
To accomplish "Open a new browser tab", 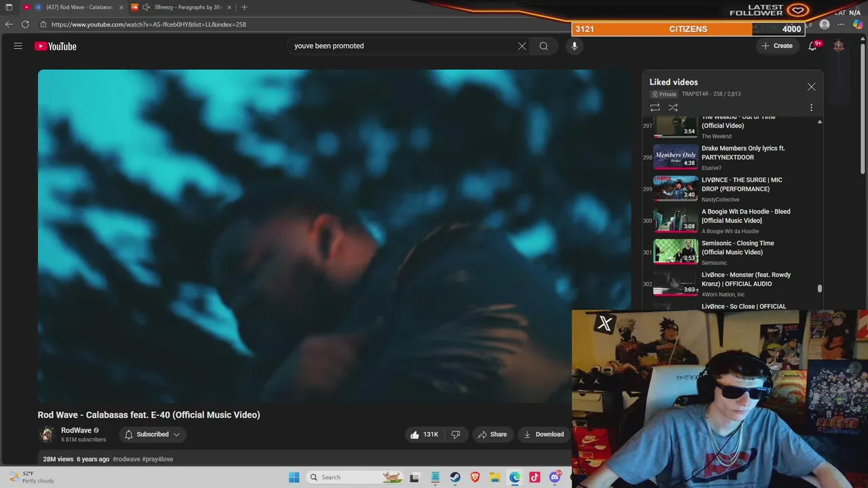I will (244, 7).
